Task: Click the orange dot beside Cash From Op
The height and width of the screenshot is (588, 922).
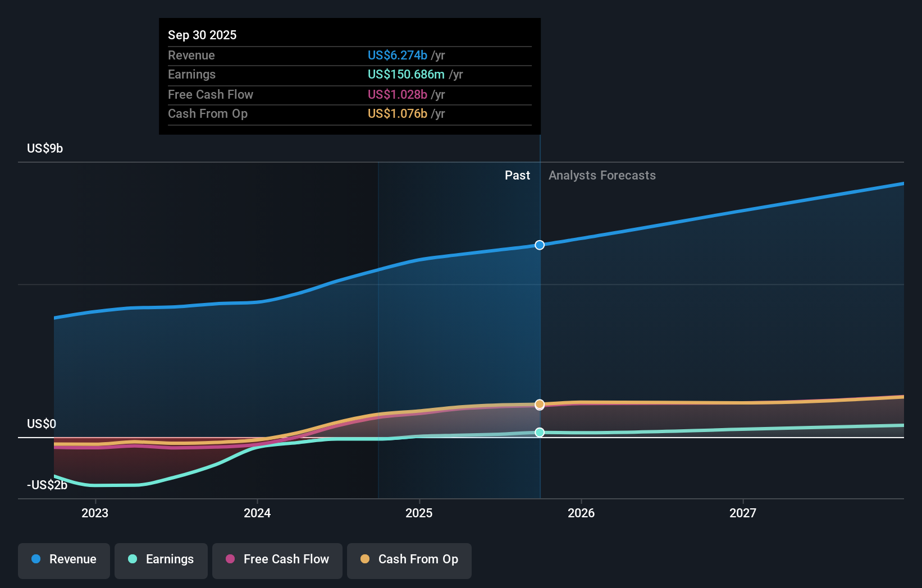Action: coord(365,559)
